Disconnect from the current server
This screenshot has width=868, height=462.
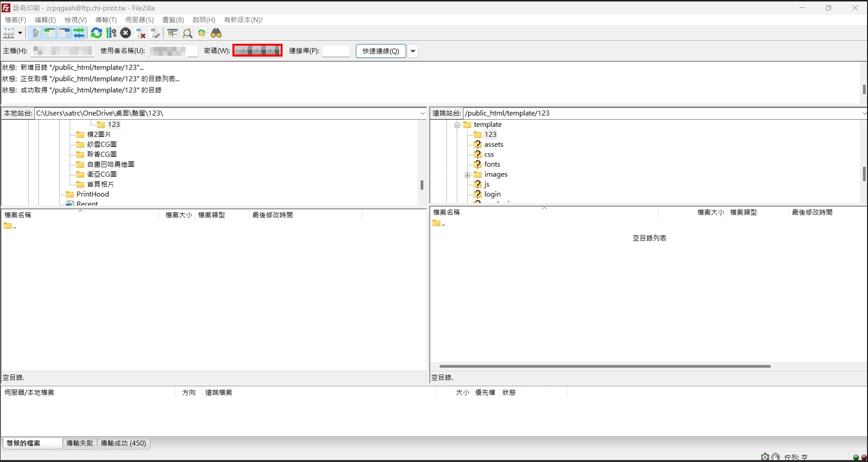pyautogui.click(x=141, y=33)
